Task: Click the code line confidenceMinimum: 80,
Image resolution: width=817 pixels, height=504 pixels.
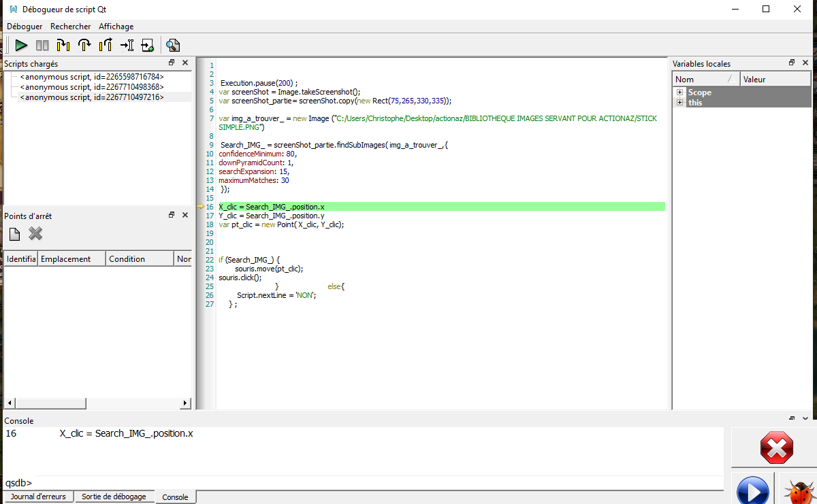Action: coord(257,154)
